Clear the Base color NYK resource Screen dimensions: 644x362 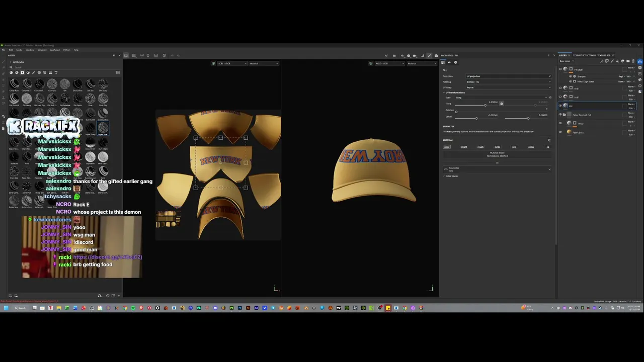(x=549, y=169)
